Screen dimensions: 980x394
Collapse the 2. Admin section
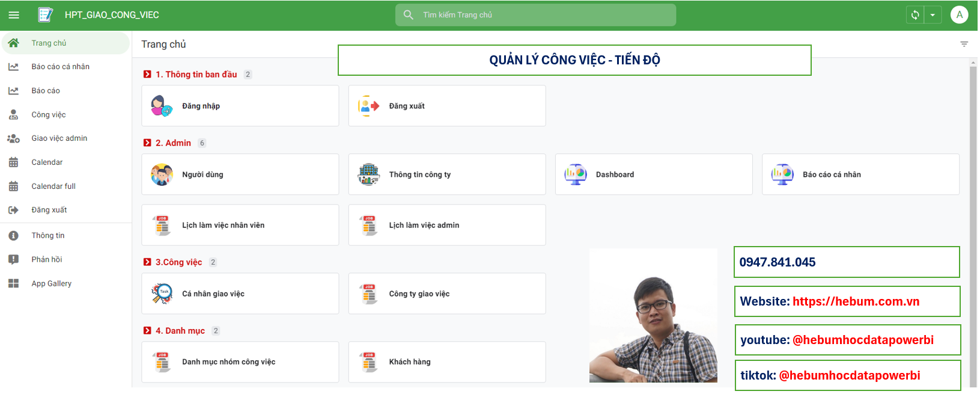(x=147, y=143)
